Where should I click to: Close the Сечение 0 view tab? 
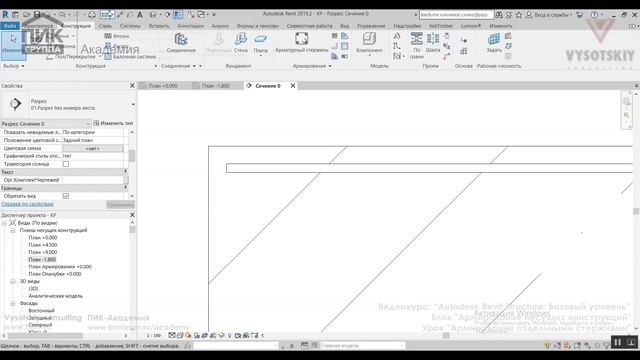tap(293, 86)
